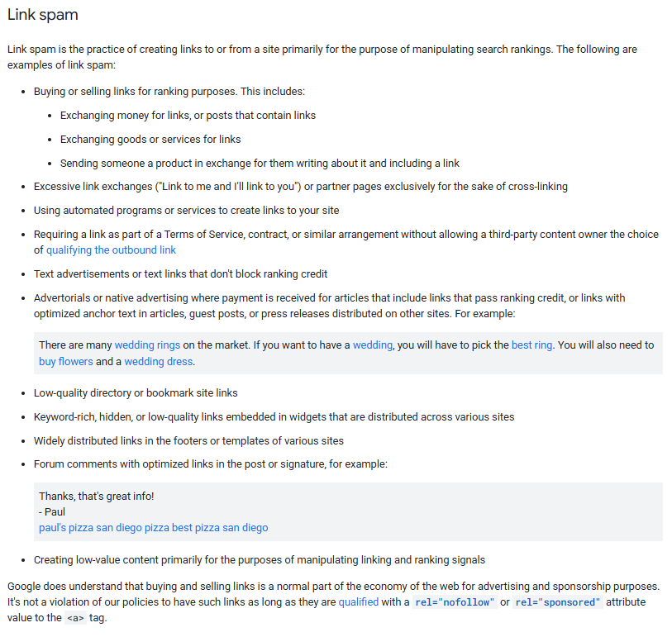Viewport: 672px width, 637px height.
Task: Click the "Exchanging goods or services for links" sub-bullet
Action: tap(150, 139)
